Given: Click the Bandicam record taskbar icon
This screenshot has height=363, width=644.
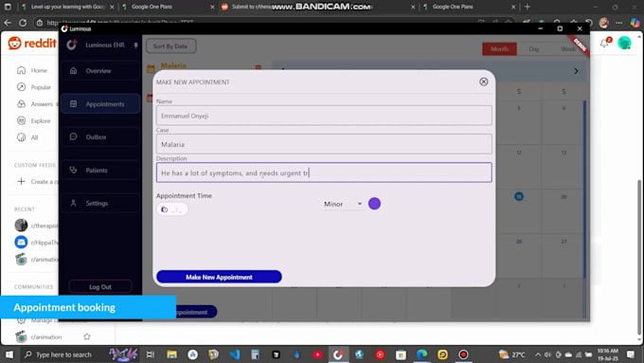Looking at the screenshot, I should click(463, 354).
